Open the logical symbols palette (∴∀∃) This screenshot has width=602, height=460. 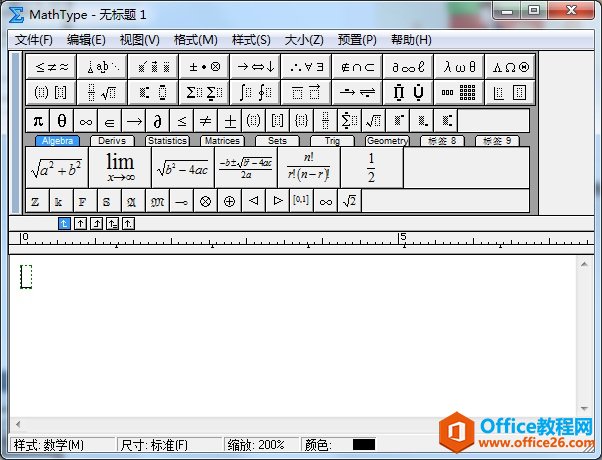click(306, 67)
